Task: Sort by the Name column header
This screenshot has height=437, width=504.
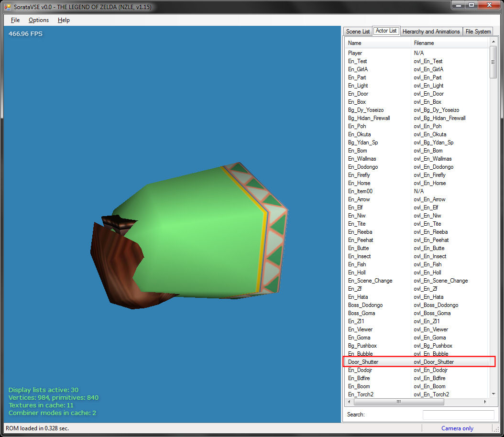Action: [378, 43]
